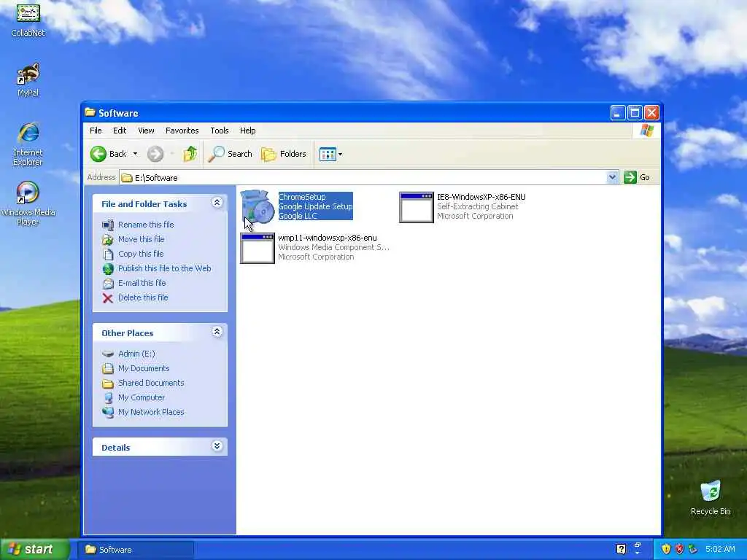Image resolution: width=747 pixels, height=560 pixels.
Task: Select the IE8-WindowsXP-x86-ENU file icon
Action: (x=417, y=207)
